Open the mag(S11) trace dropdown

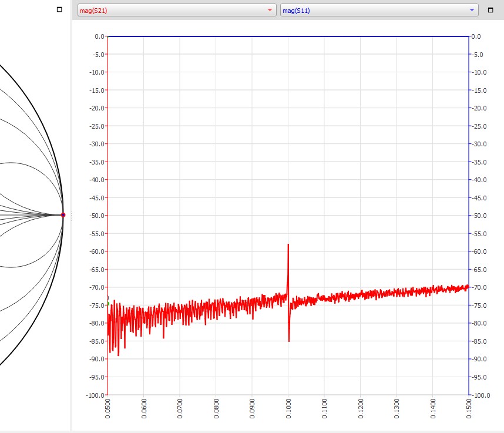[379, 11]
